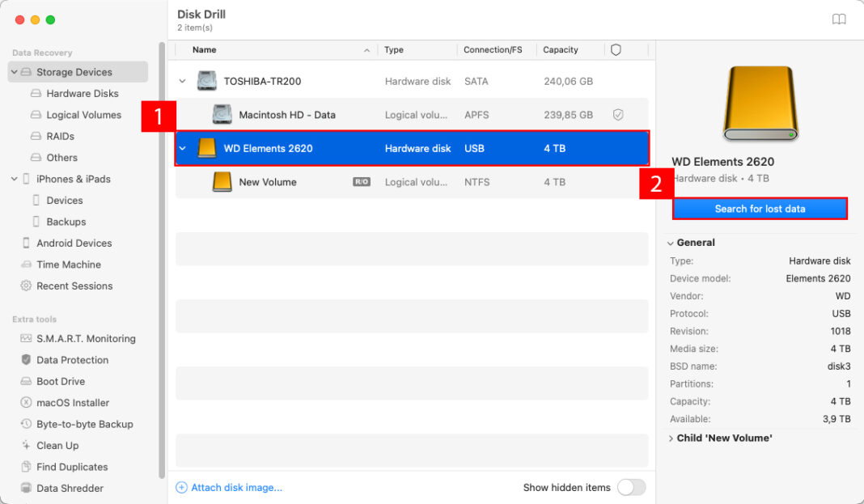Image resolution: width=864 pixels, height=504 pixels.
Task: Collapse the General info section
Action: (x=671, y=243)
